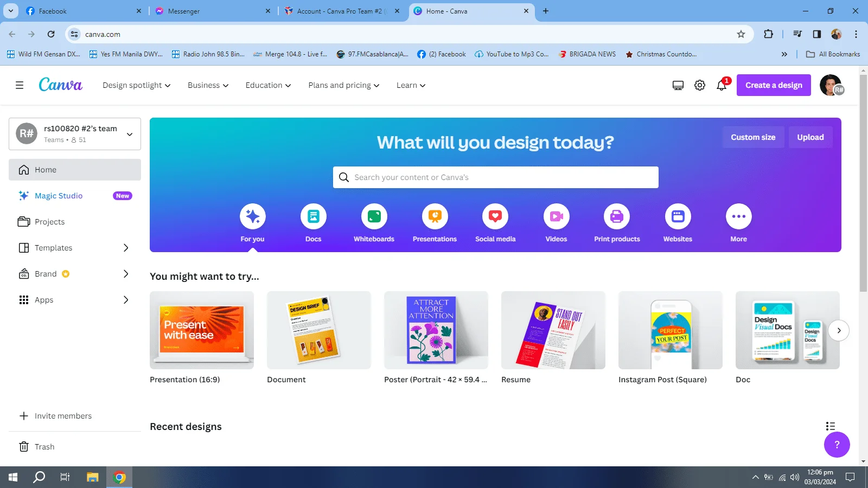Click the Upload button
Screen dimensions: 868x488
pyautogui.click(x=810, y=137)
